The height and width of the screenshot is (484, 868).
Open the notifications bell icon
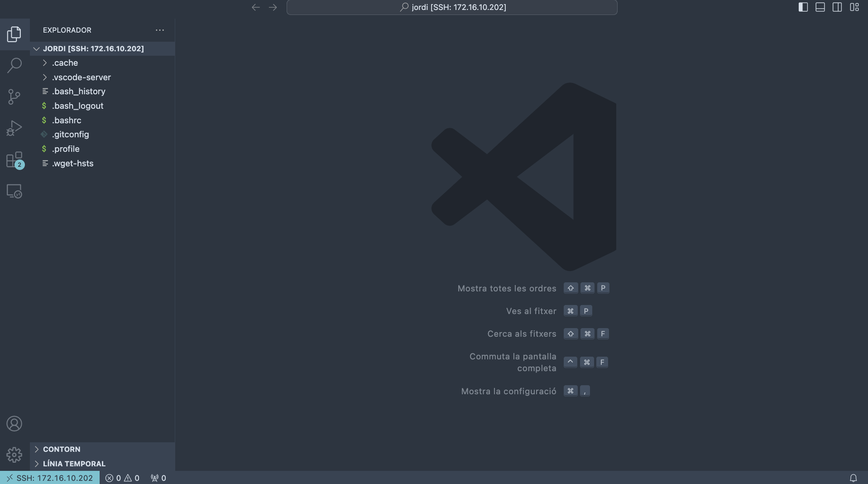[853, 478]
